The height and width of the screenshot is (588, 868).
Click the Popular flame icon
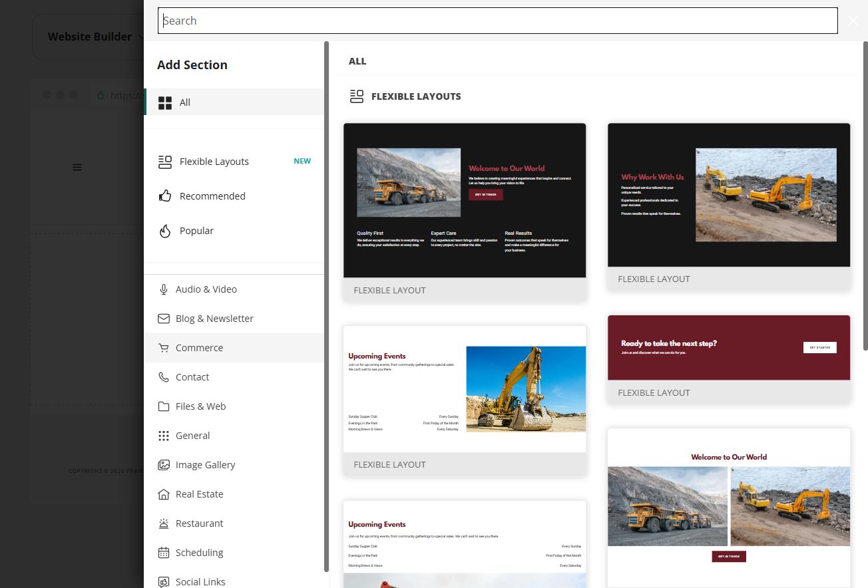(165, 231)
